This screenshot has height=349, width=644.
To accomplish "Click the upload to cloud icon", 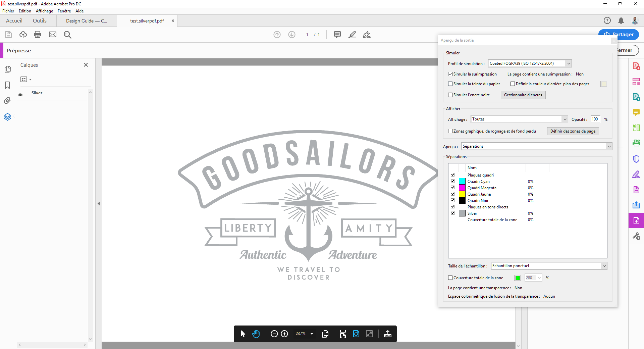I will pos(23,35).
